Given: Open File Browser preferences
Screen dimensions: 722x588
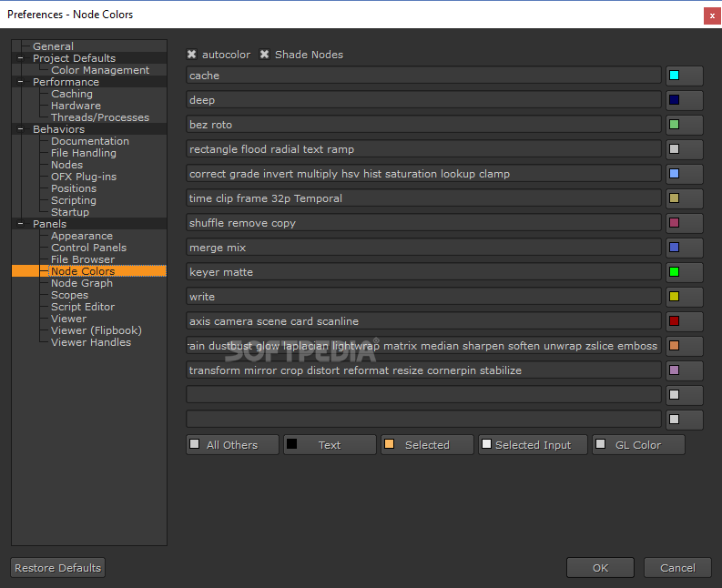Looking at the screenshot, I should (83, 259).
